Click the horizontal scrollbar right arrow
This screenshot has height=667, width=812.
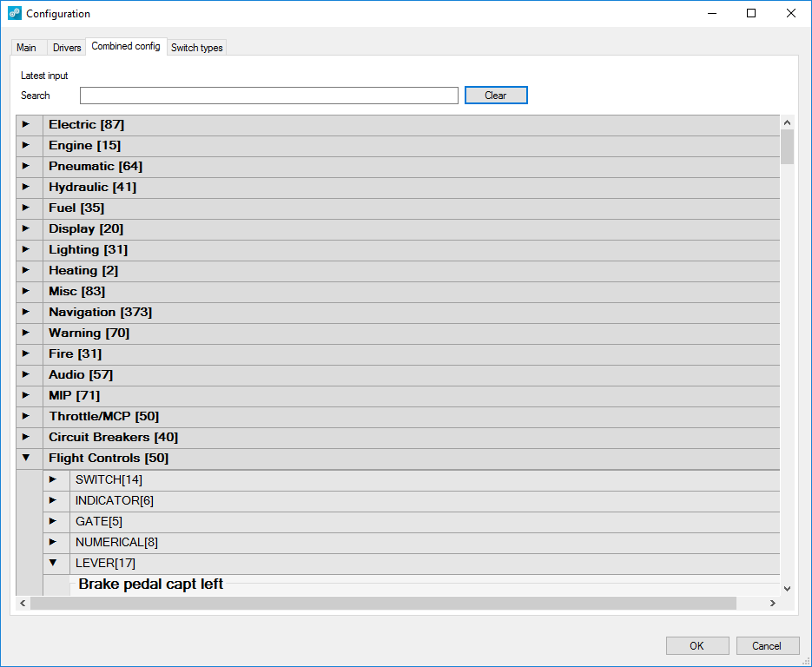point(773,603)
